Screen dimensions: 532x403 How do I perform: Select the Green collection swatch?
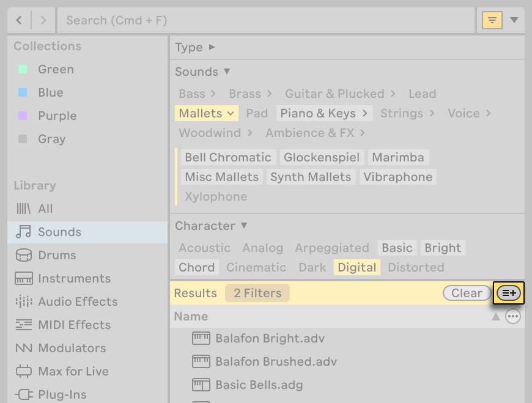[x=23, y=69]
